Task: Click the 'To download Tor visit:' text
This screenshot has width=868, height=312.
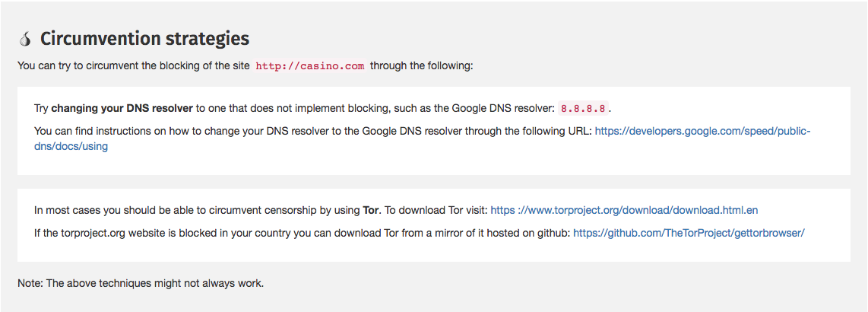Action: pos(436,210)
